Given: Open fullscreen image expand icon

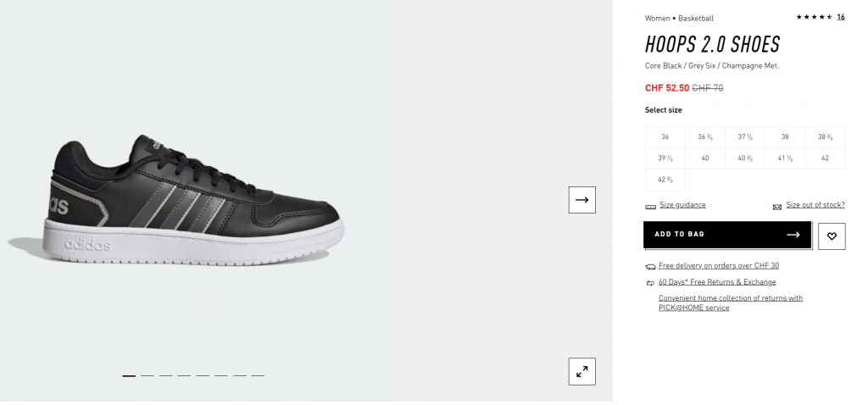Looking at the screenshot, I should coord(581,371).
